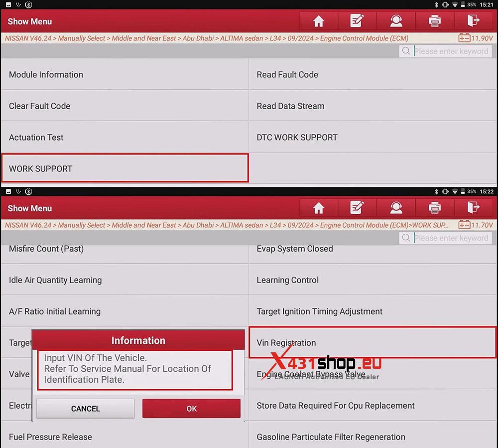Tap the remote support person icon in upper toolbar

(x=396, y=21)
